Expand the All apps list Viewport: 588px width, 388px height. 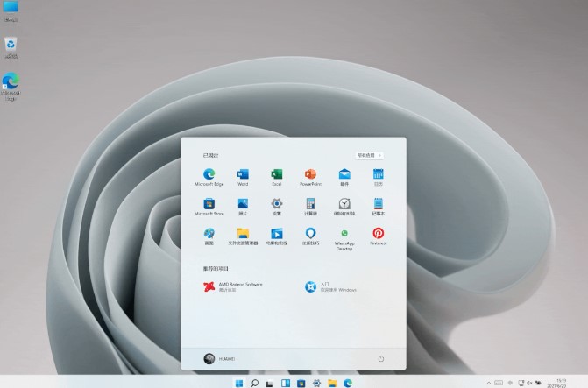(x=369, y=155)
